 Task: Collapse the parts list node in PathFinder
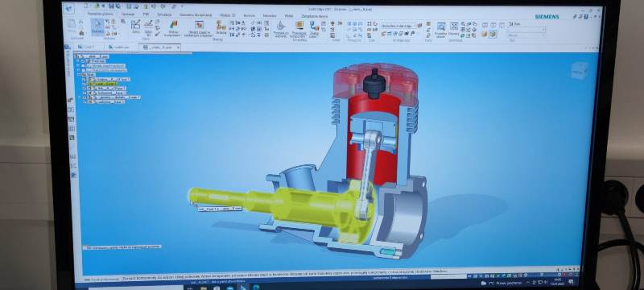(78, 75)
